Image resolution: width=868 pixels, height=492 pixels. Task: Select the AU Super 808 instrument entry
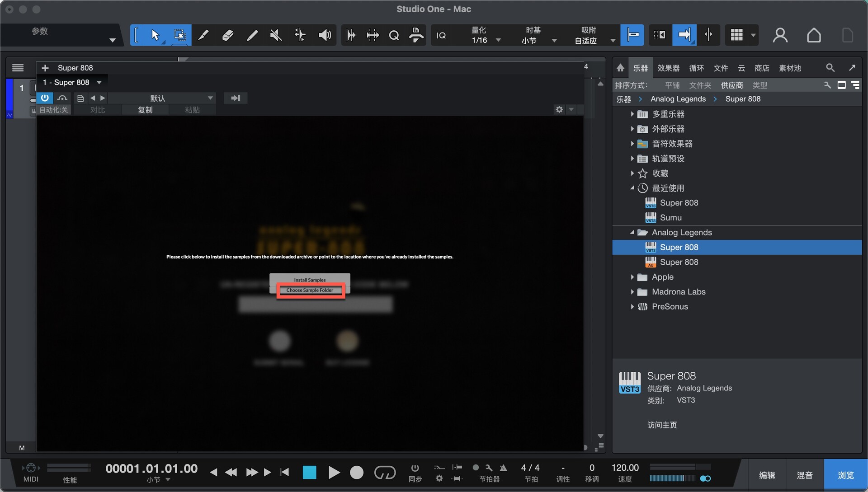click(679, 262)
